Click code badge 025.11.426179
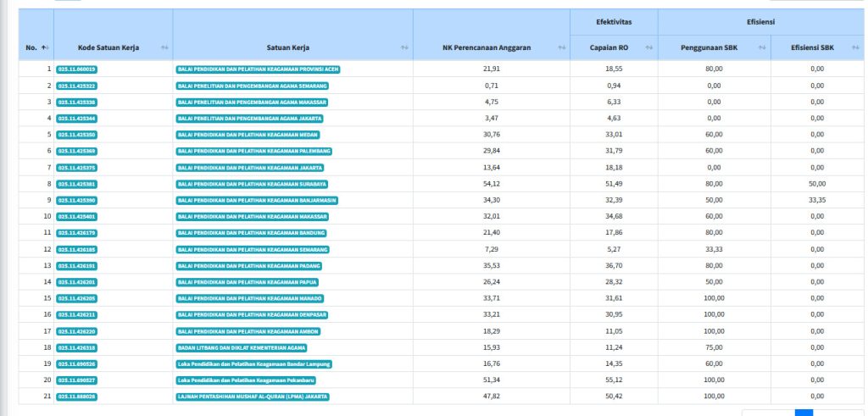 [77, 233]
